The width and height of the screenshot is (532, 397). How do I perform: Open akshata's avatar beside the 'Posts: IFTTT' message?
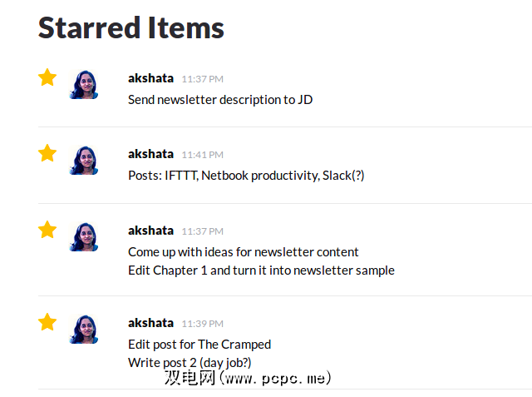click(84, 161)
